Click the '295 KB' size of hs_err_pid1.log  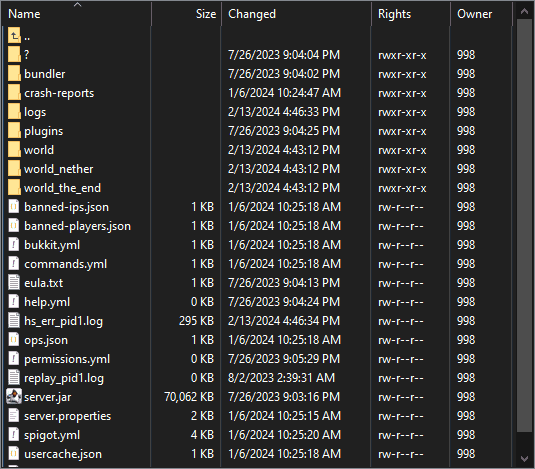tap(196, 321)
